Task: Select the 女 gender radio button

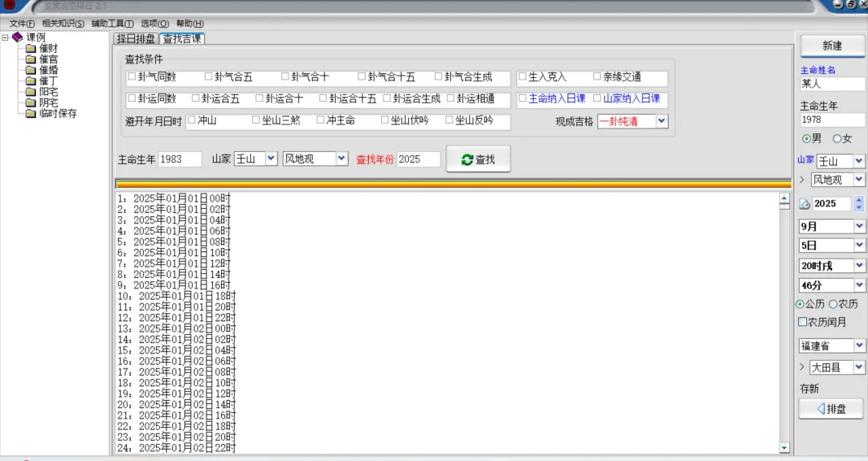Action: pos(837,138)
